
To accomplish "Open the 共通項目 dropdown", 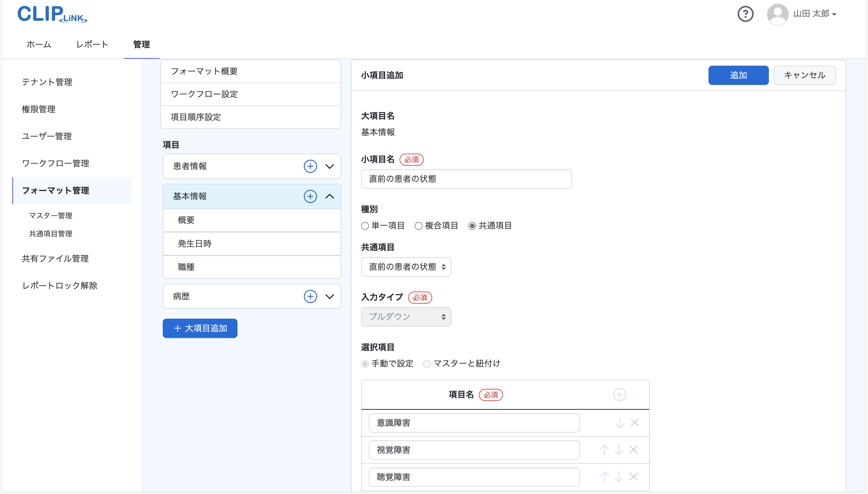I will (x=406, y=267).
